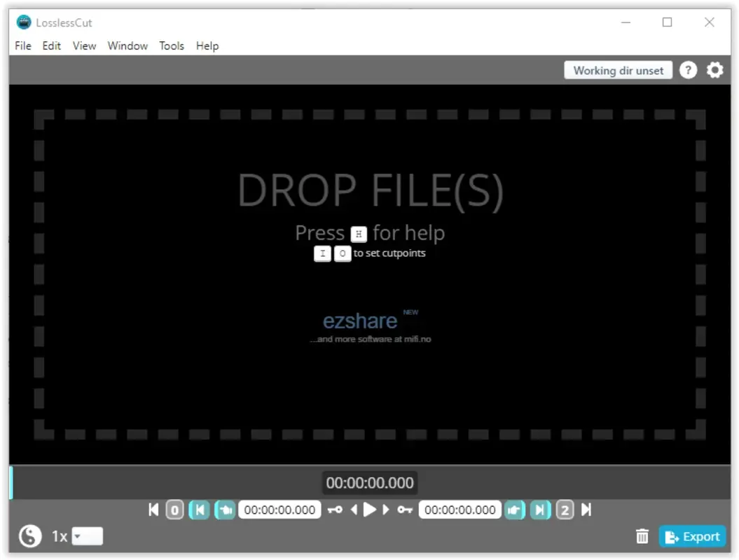Open the View menu
This screenshot has width=739, height=560.
pyautogui.click(x=84, y=45)
